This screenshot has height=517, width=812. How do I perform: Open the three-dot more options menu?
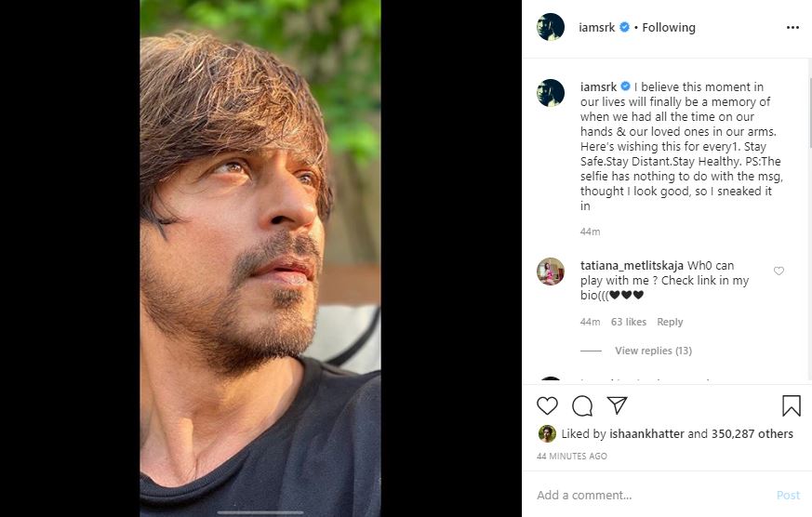[x=792, y=28]
